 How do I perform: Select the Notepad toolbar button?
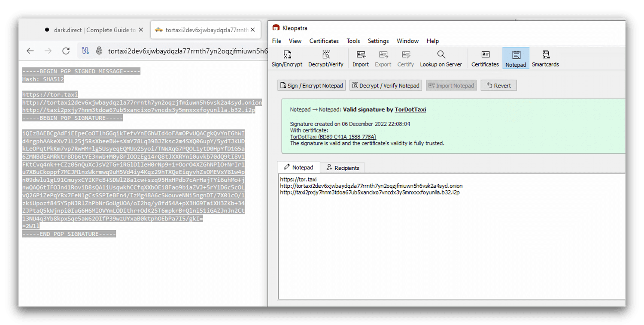click(516, 59)
